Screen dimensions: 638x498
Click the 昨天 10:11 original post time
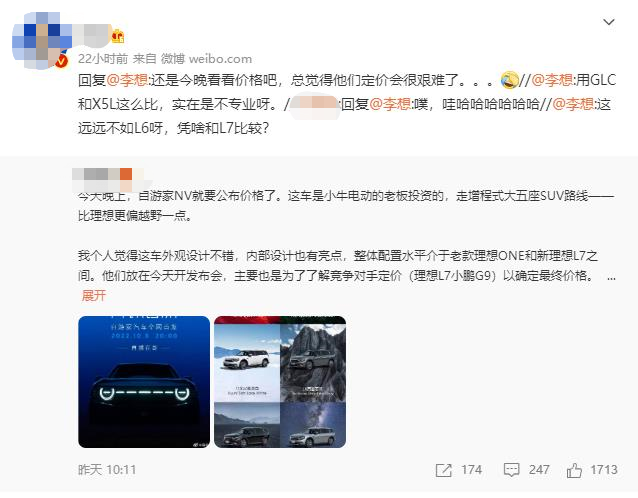pyautogui.click(x=107, y=470)
